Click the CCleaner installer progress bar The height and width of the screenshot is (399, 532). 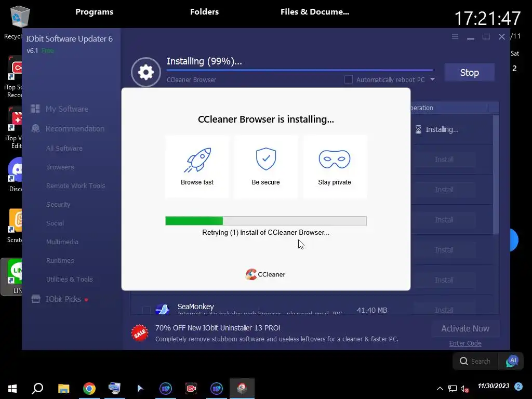pos(265,220)
